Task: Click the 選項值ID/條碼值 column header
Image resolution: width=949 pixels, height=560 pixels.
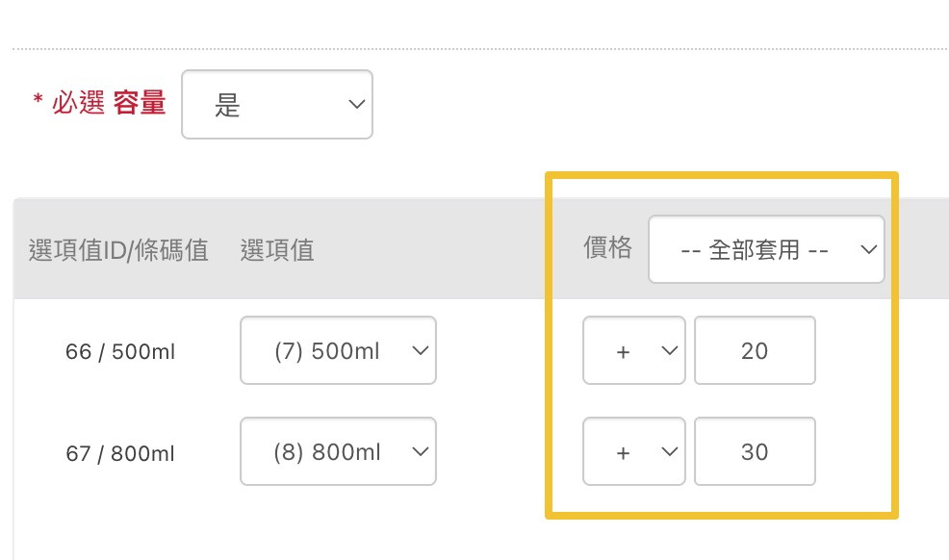Action: (119, 251)
